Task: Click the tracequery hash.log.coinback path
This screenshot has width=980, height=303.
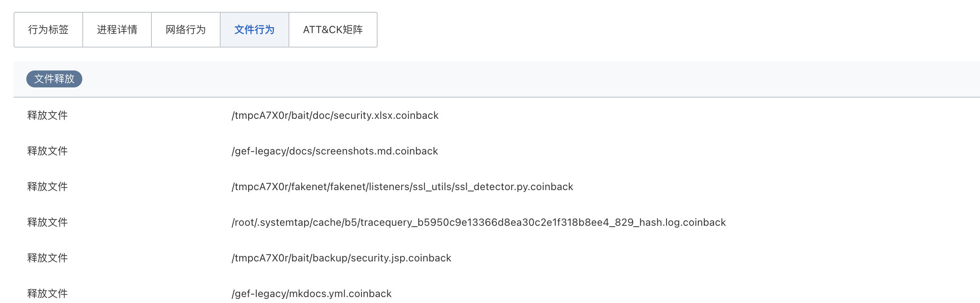Action: (x=479, y=222)
